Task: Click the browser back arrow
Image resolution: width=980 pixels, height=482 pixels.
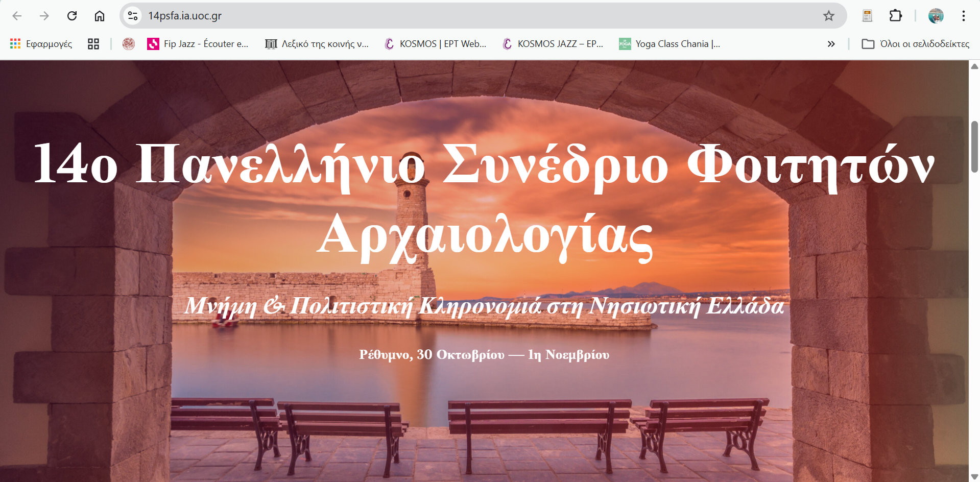Action: coord(17,16)
